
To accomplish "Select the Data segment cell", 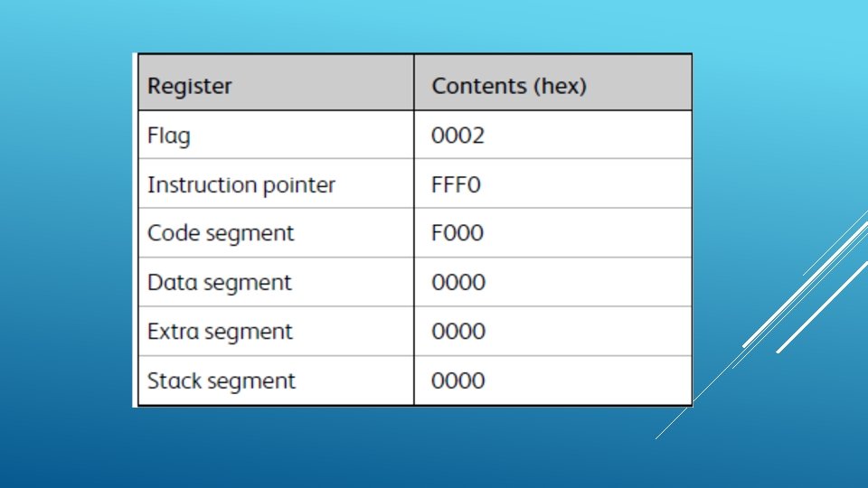I will coord(276,282).
